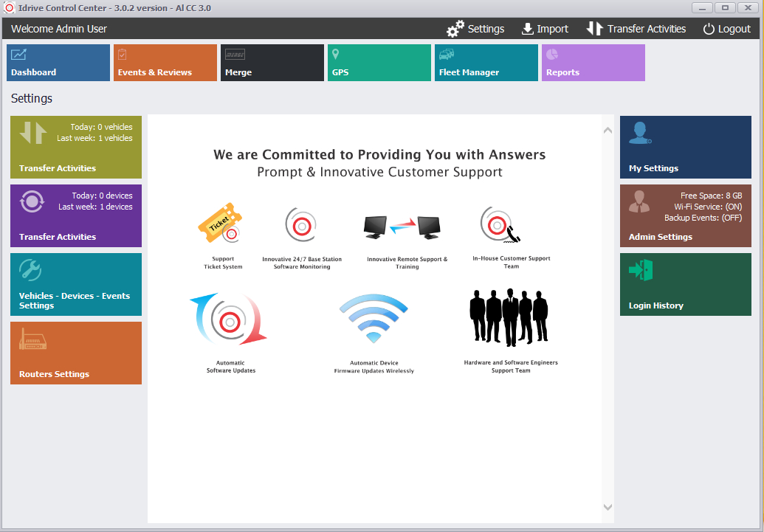
Task: Open the Admin Settings tile
Action: (x=686, y=215)
